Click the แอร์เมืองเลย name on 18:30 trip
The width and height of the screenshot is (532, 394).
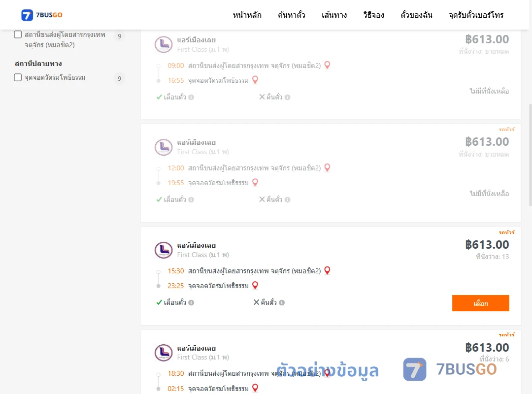(196, 348)
